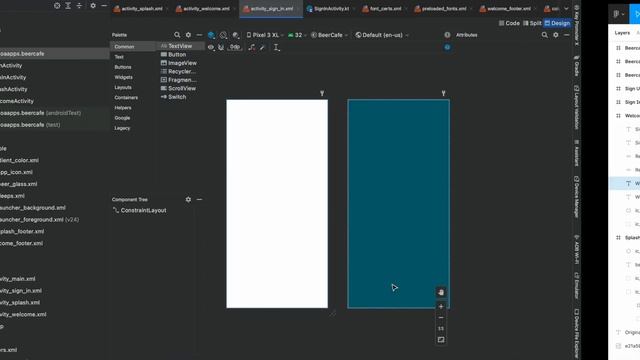Click the Orientation for Preview icon

coord(223,35)
